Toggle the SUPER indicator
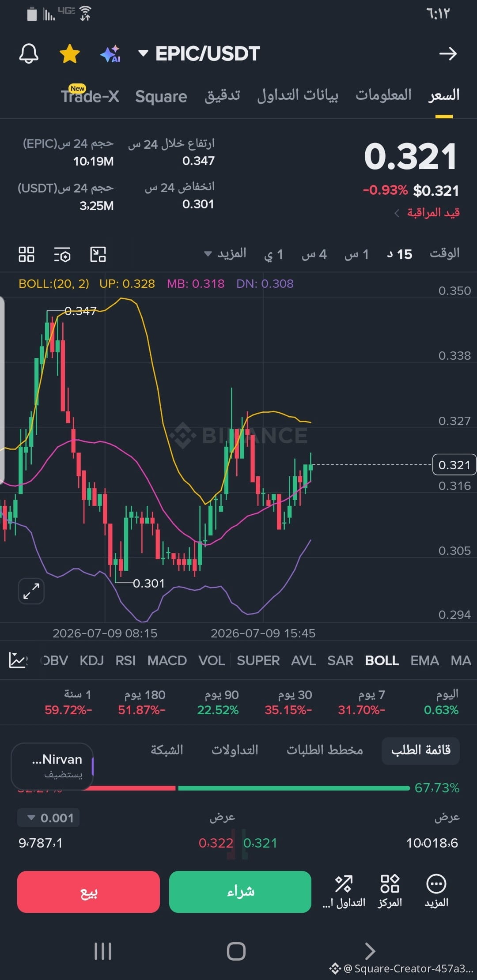This screenshot has height=980, width=477. point(258,660)
